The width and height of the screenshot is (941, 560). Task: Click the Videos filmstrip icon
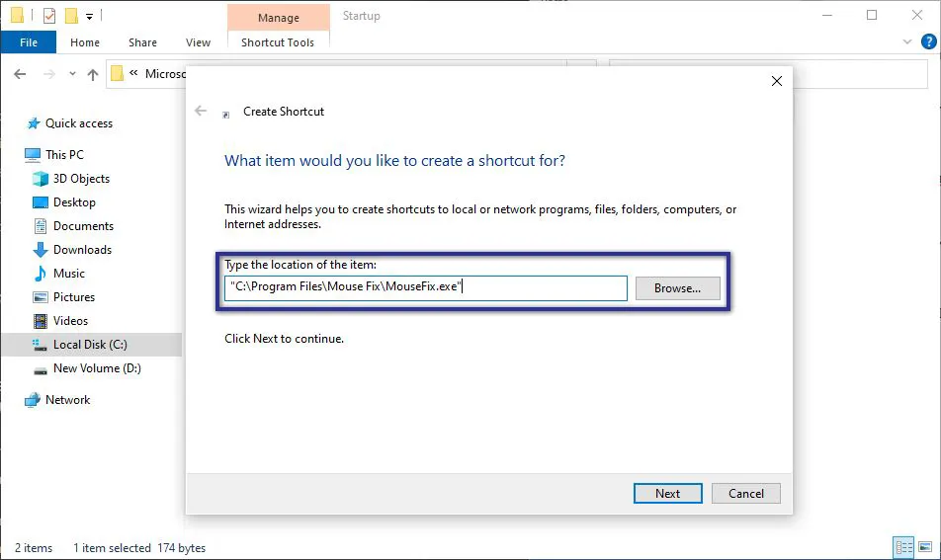[41, 321]
